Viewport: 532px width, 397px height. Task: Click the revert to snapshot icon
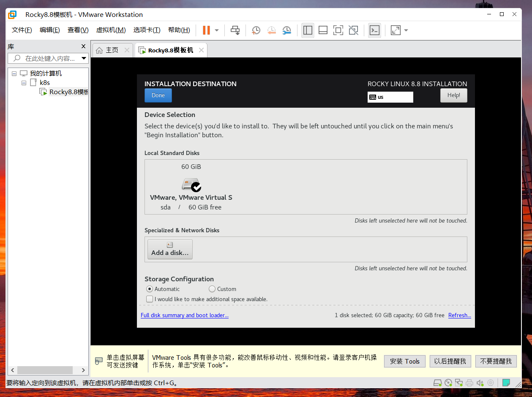[271, 30]
